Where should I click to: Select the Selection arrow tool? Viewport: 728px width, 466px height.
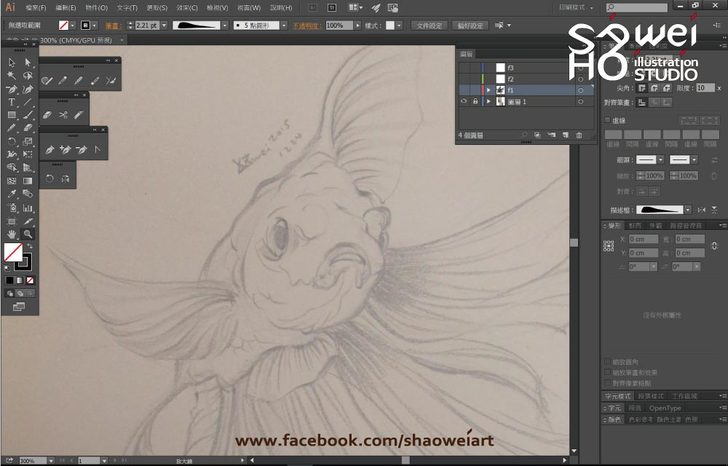(12, 62)
